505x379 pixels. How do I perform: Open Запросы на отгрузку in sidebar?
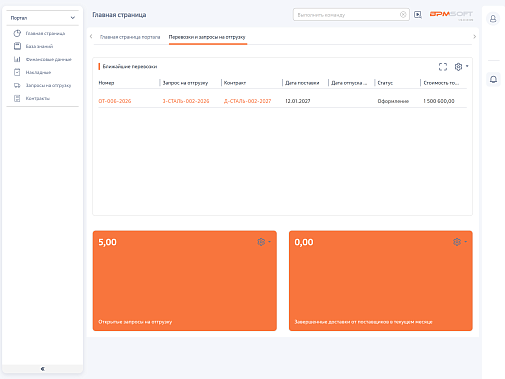[x=42, y=85]
